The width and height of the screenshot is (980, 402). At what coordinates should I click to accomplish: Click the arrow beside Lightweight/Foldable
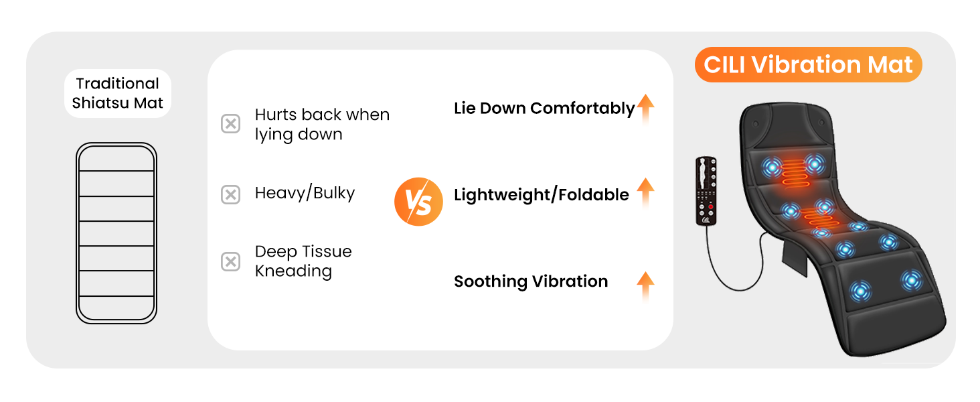[x=645, y=194]
